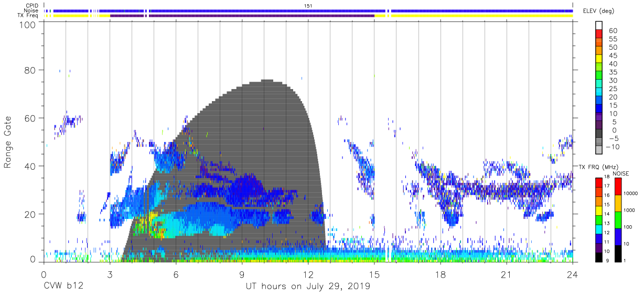The height and width of the screenshot is (297, 644).
Task: Click the 60 tick on the Range Gate axis
Action: pos(30,118)
